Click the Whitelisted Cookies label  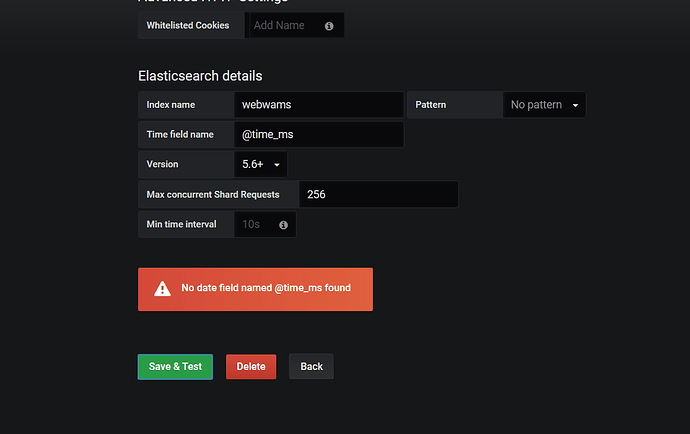point(188,26)
